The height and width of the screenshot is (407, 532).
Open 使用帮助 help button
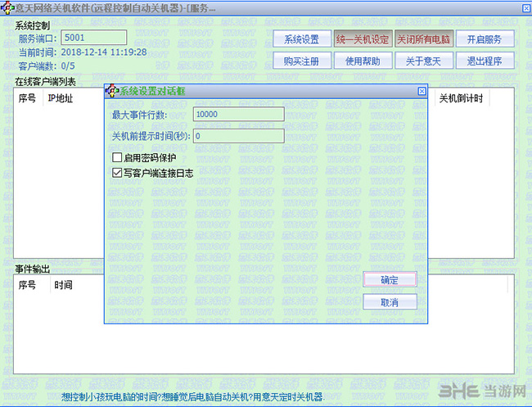click(363, 61)
